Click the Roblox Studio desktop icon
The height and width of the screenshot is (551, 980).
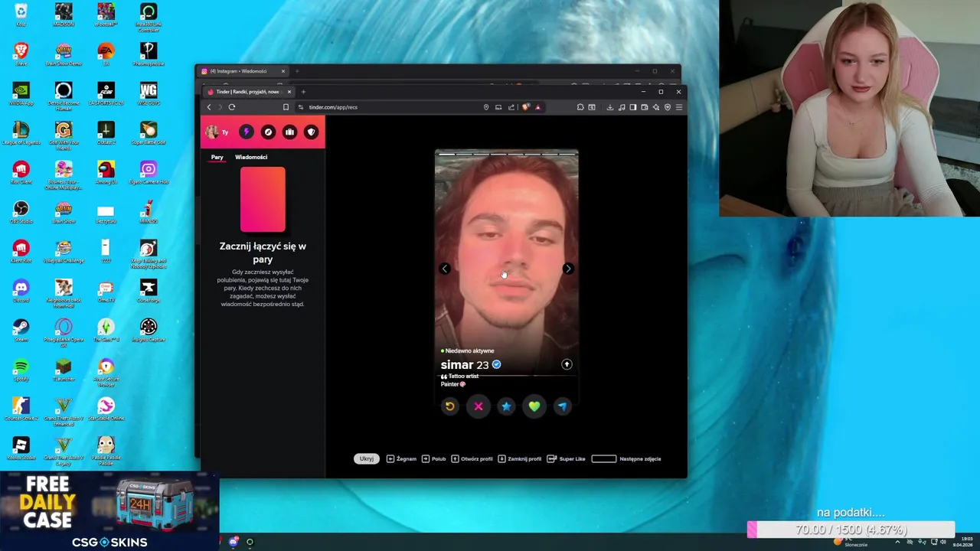click(x=21, y=448)
